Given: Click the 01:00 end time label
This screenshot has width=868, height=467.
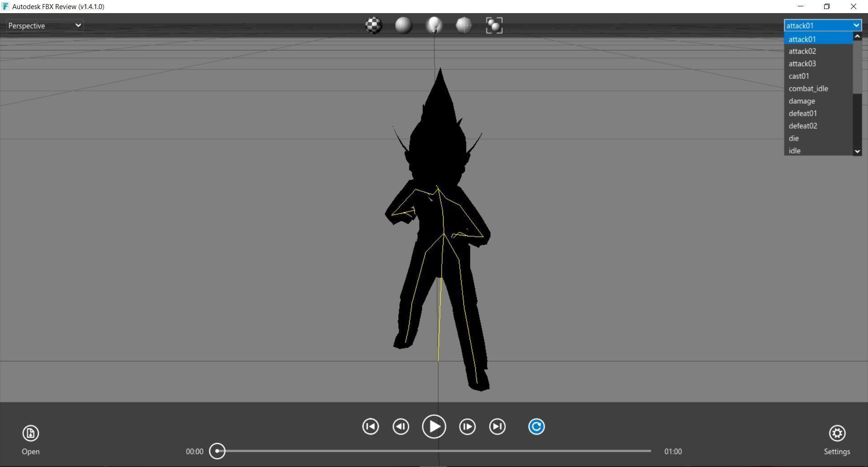Looking at the screenshot, I should pos(673,452).
